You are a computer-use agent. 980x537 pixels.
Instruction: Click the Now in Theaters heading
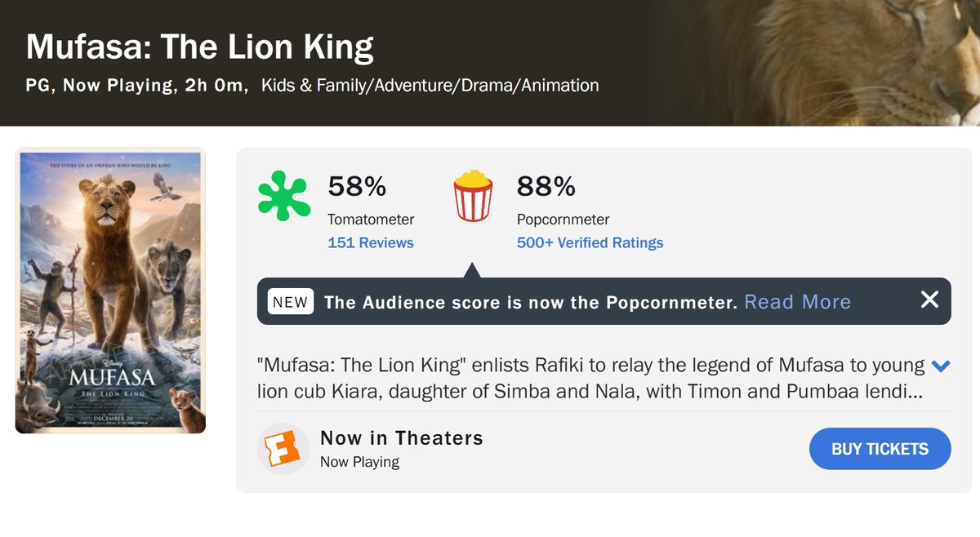401,438
